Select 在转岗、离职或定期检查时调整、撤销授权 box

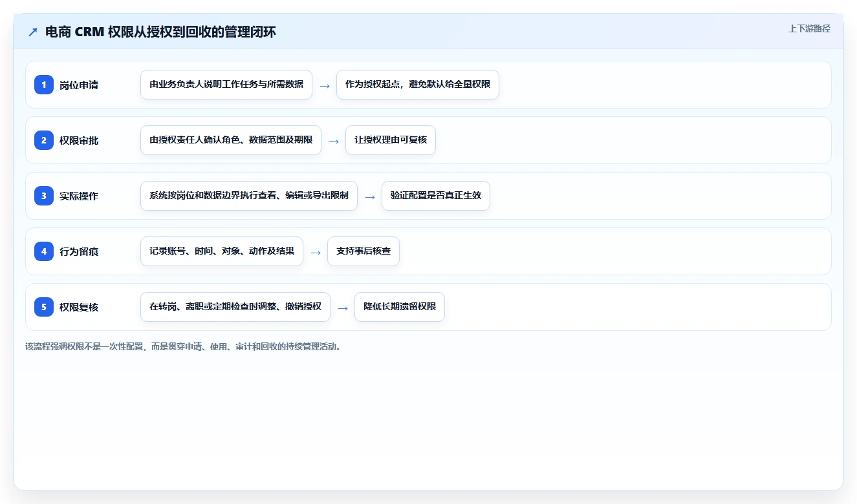235,307
